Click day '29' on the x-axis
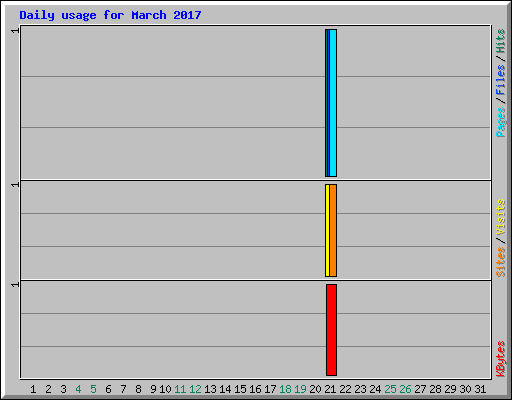The width and height of the screenshot is (512, 400). coord(450,389)
